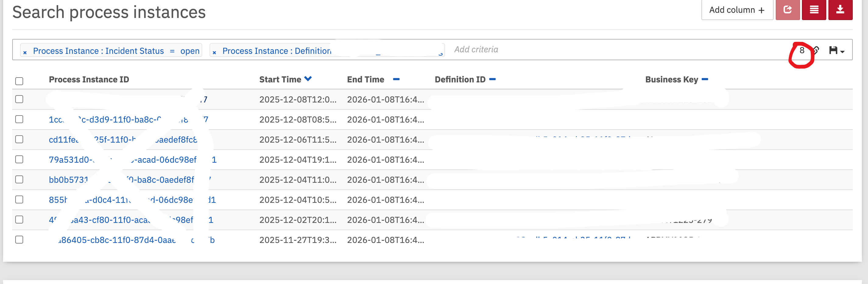Open the share/export view icon
The height and width of the screenshot is (284, 868).
(x=788, y=10)
